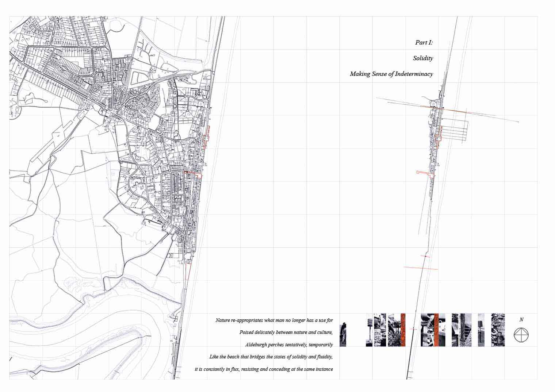The image size is (555, 392).
Task: Select the line "Nature re-appropriates what man no longer has a use for"
Action: tap(274, 320)
